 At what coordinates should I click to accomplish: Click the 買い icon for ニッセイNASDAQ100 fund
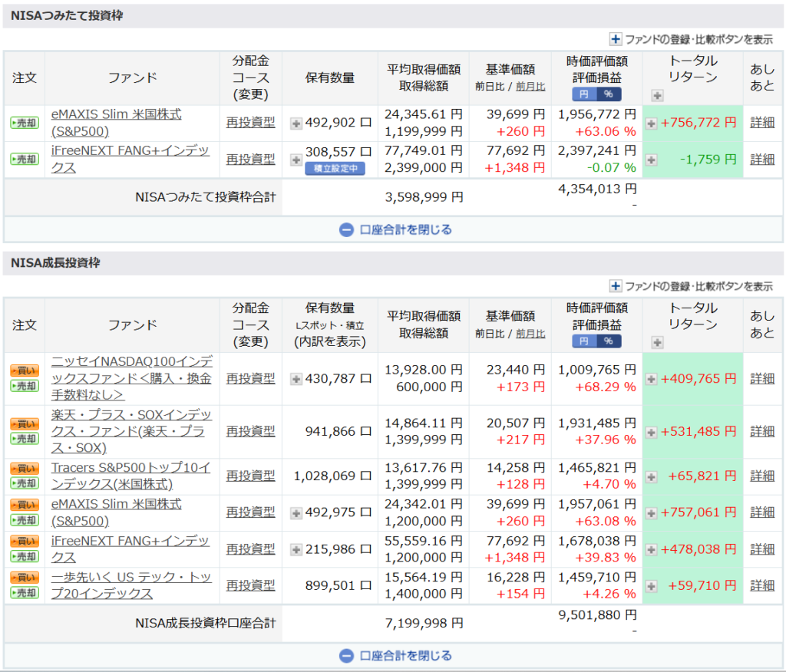click(x=24, y=371)
